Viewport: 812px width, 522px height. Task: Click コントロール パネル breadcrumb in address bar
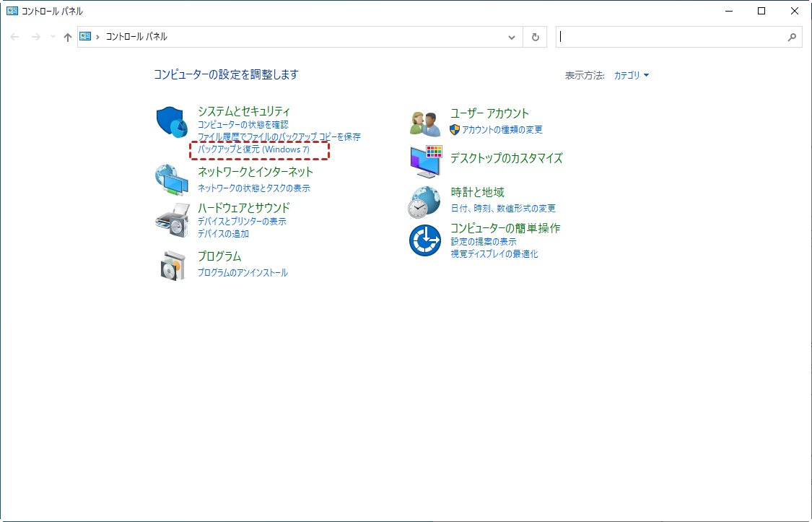point(136,37)
